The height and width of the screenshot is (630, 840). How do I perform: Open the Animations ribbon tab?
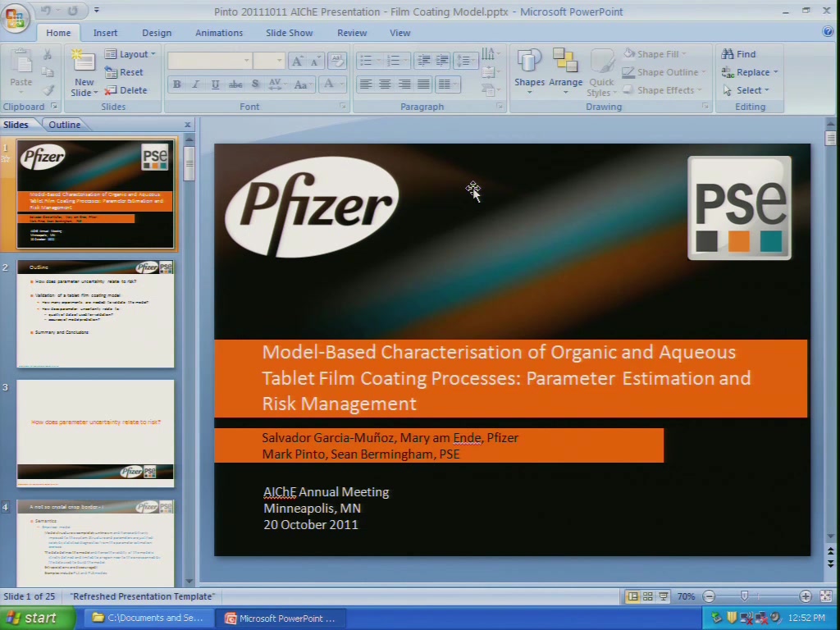point(218,33)
